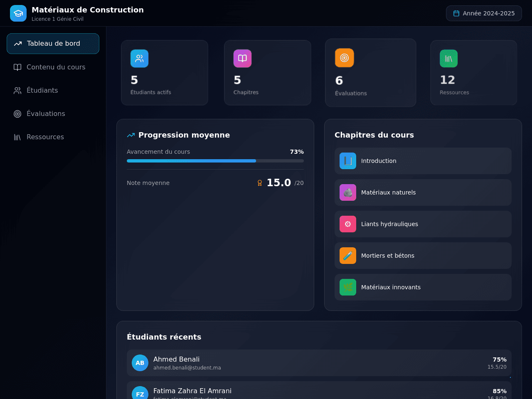Open the Chapitres stat card
This screenshot has height=399, width=532.
click(x=268, y=73)
